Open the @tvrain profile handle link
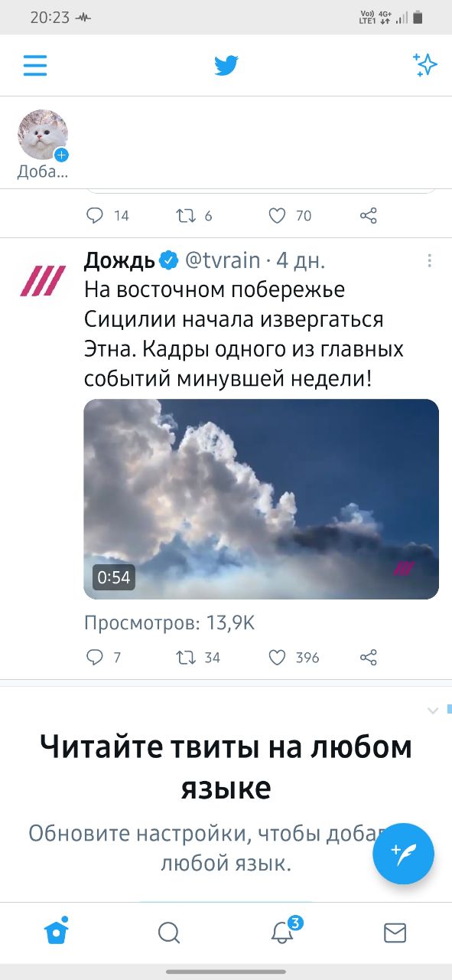Image resolution: width=452 pixels, height=980 pixels. point(223,261)
